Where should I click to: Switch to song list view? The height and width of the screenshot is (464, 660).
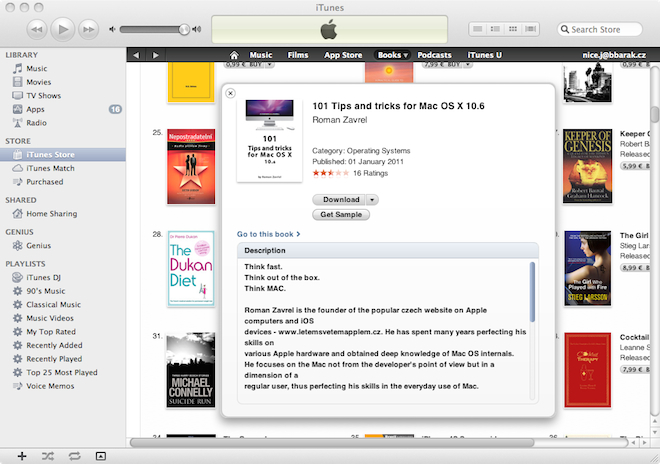click(x=477, y=29)
